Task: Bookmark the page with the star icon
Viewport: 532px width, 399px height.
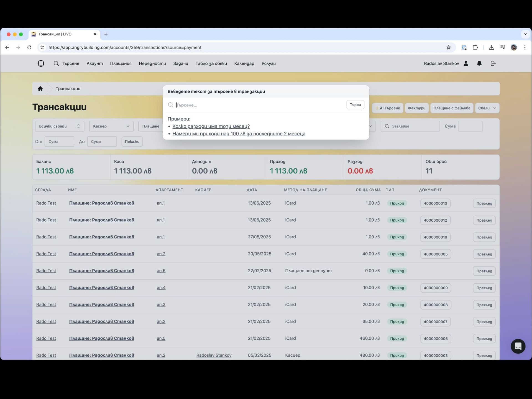Action: tap(449, 47)
